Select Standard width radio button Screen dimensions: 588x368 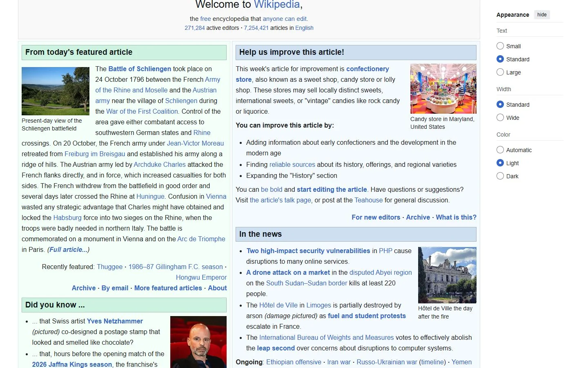[500, 104]
